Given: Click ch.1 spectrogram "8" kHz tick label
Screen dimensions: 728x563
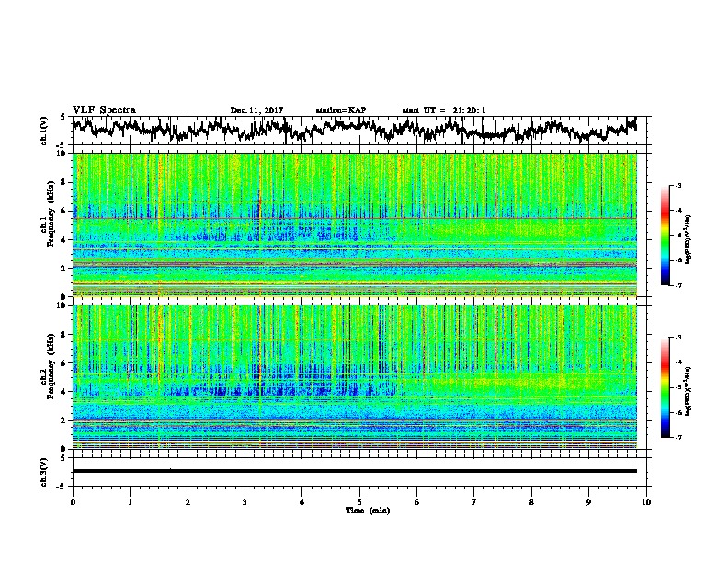Looking at the screenshot, I should [63, 182].
